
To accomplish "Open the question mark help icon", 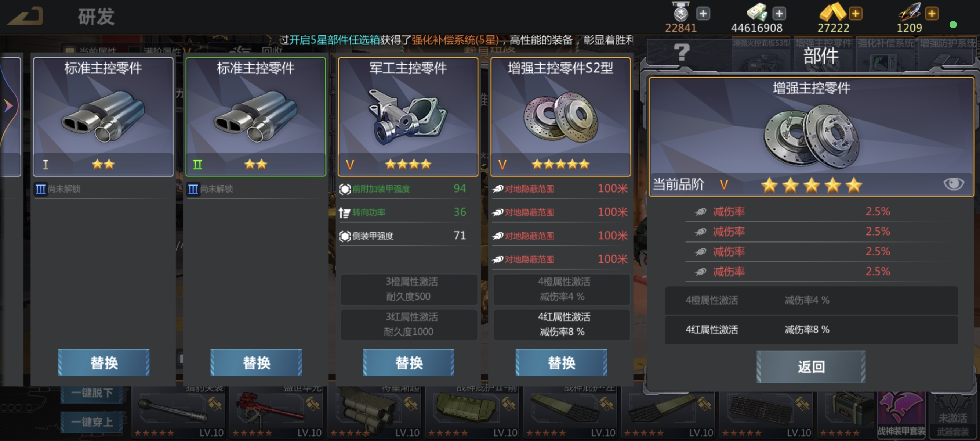I will pos(681,52).
